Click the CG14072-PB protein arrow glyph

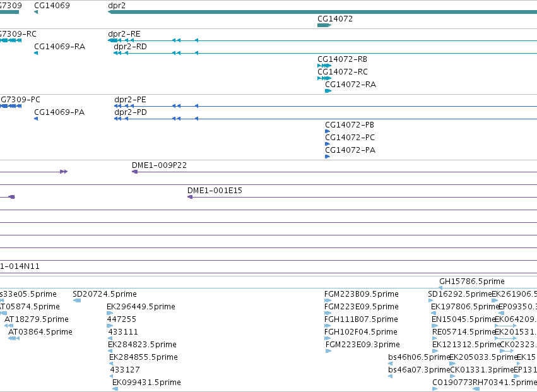[328, 131]
